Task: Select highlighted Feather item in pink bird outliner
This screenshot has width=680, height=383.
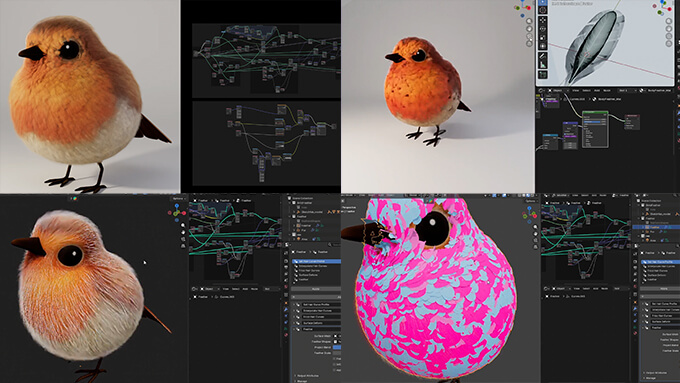Action: (x=656, y=227)
